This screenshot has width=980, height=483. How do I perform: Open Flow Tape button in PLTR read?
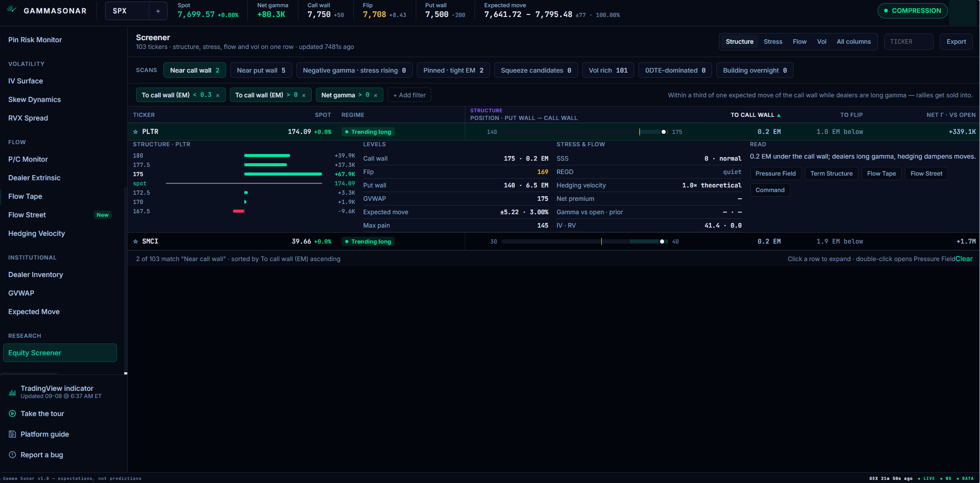881,174
